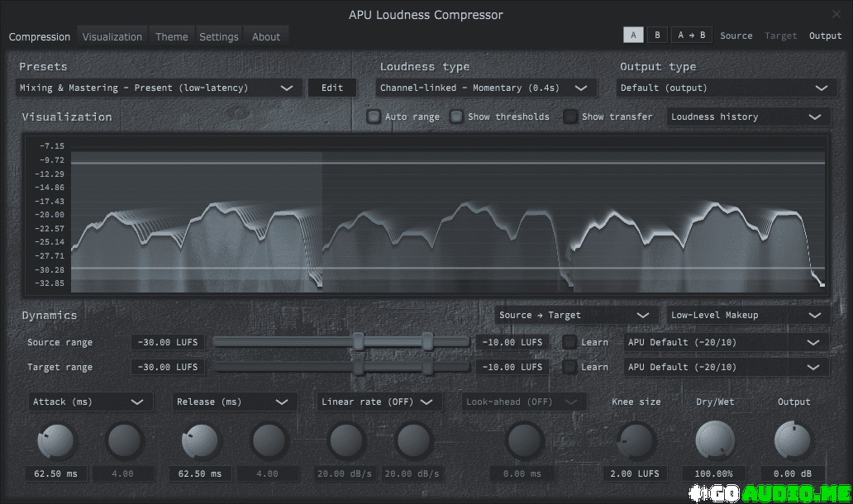Enable Learn for Target range
This screenshot has height=504, width=853.
pyautogui.click(x=569, y=367)
